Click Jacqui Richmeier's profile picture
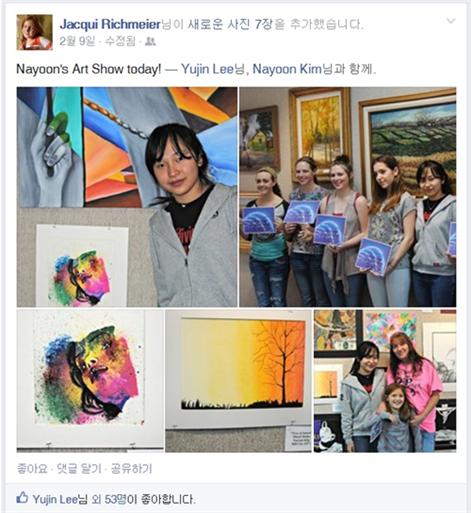Screen dimensions: 471x513 [x=35, y=32]
